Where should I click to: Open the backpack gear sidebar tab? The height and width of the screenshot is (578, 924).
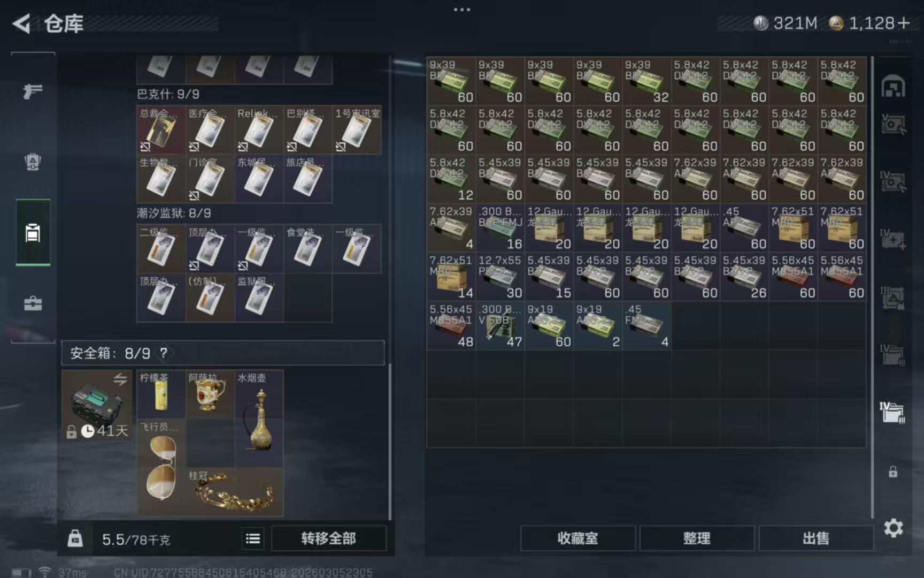point(33,162)
